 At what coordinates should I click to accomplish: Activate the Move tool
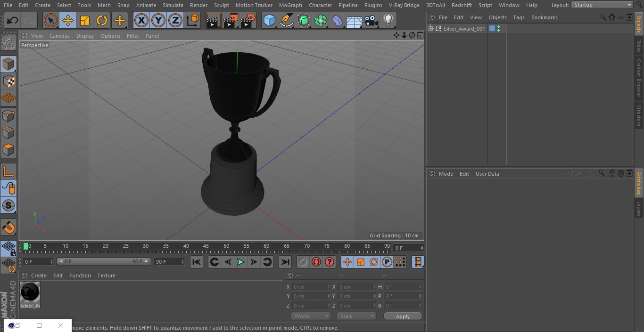(68, 20)
